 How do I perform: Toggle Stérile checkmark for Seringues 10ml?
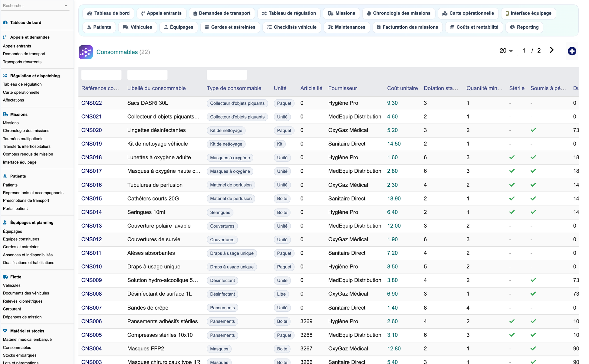pos(512,212)
